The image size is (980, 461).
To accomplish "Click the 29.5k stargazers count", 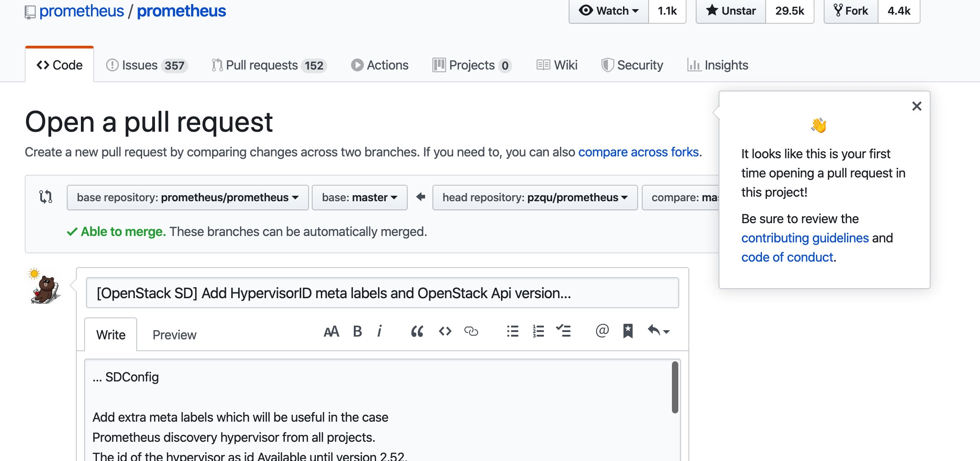I will pos(790,11).
